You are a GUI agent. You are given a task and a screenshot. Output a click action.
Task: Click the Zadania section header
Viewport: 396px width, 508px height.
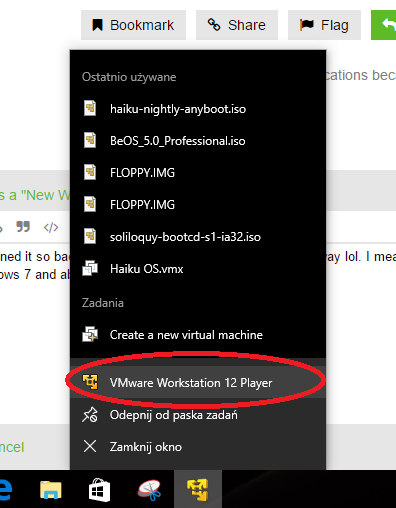tap(103, 303)
